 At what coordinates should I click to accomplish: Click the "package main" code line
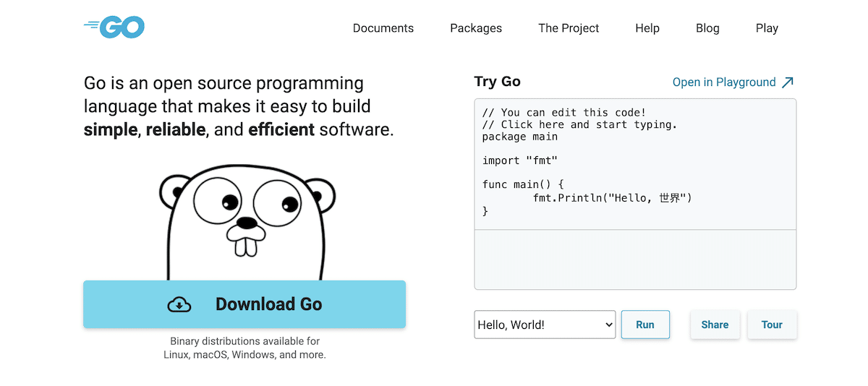520,137
